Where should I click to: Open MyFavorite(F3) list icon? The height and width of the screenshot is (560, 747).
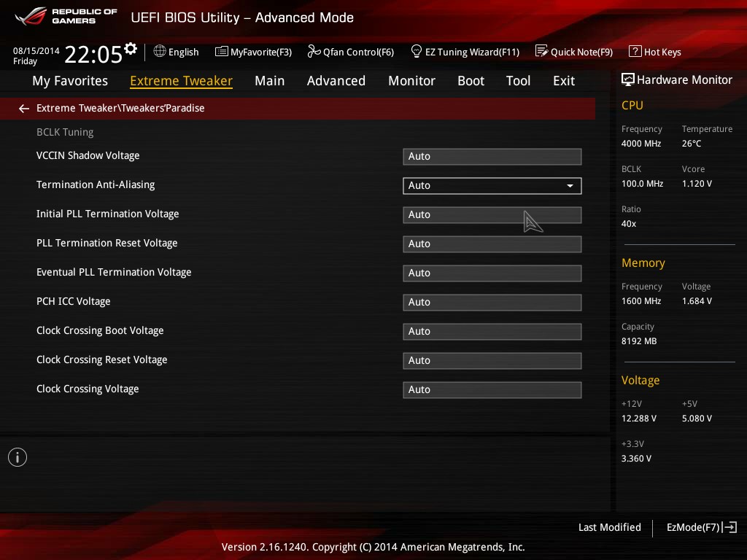222,52
